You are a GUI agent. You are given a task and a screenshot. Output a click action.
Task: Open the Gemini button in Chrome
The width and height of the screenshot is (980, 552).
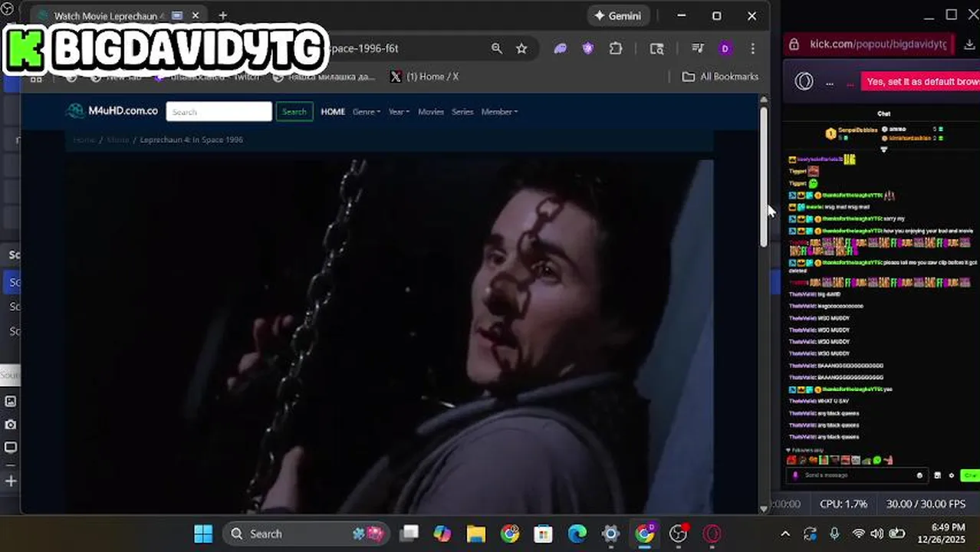click(x=619, y=15)
